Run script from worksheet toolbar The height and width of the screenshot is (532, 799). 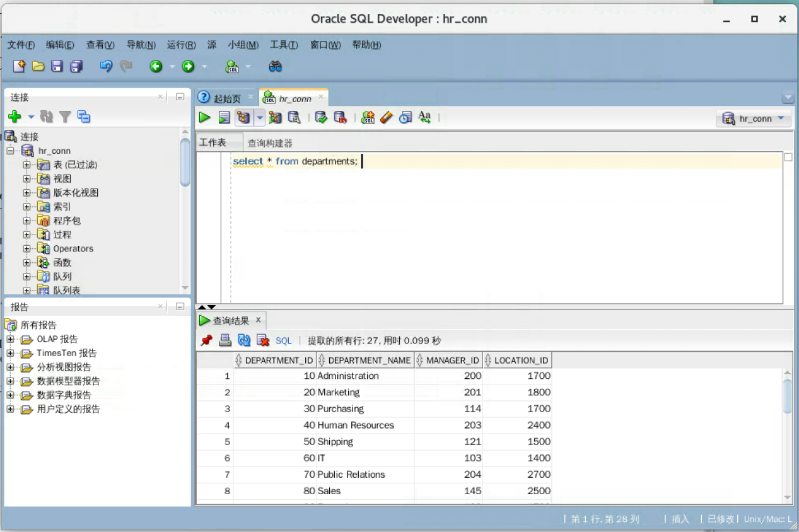click(x=224, y=117)
